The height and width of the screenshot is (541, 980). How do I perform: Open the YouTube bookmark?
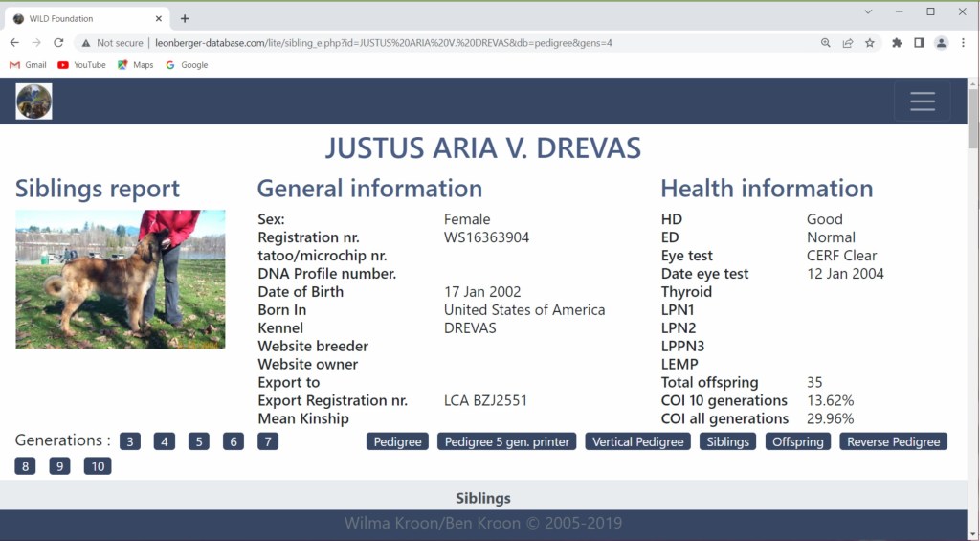point(81,65)
